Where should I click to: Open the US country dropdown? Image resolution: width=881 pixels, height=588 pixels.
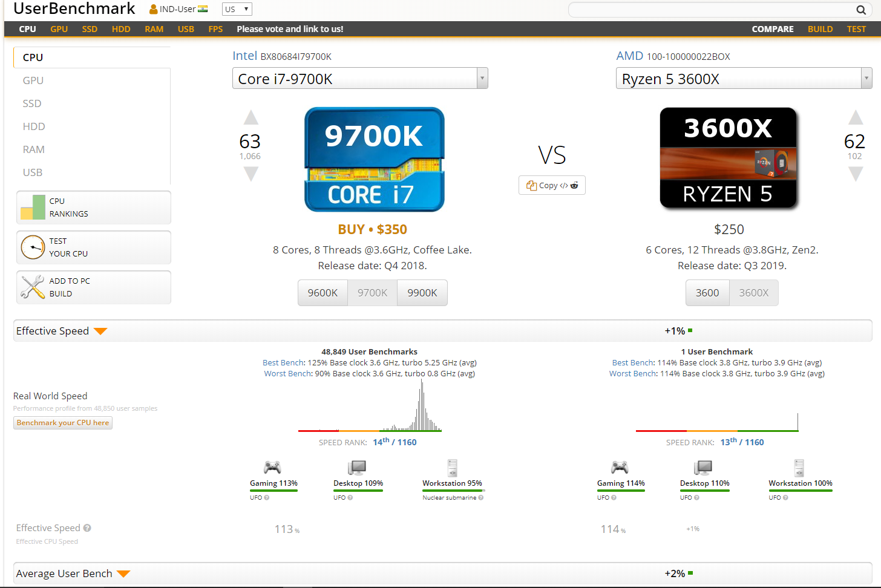tap(237, 9)
